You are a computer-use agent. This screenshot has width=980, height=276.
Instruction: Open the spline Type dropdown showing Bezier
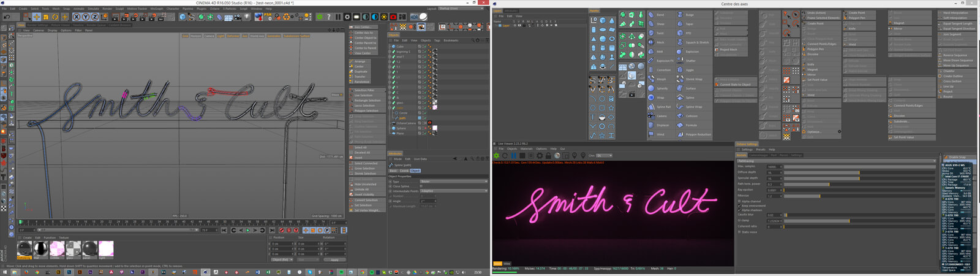(454, 182)
